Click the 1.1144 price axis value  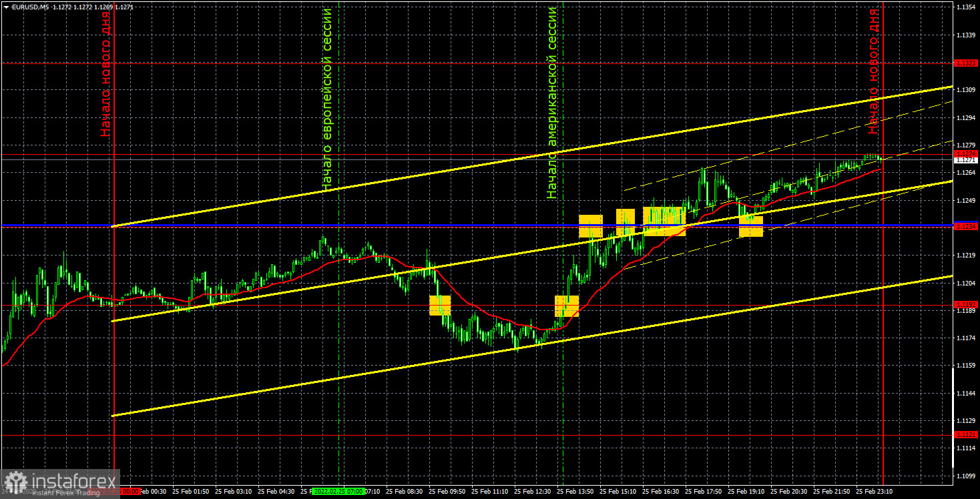(966, 394)
